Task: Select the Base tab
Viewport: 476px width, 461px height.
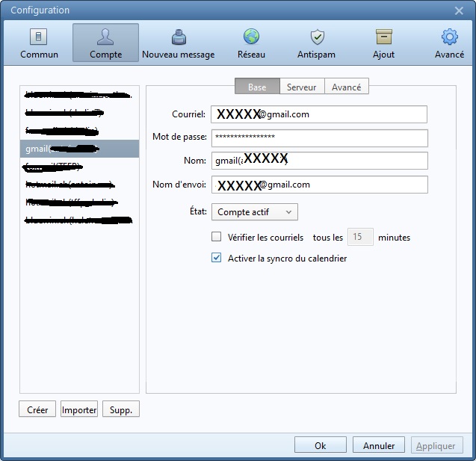Action: click(257, 87)
